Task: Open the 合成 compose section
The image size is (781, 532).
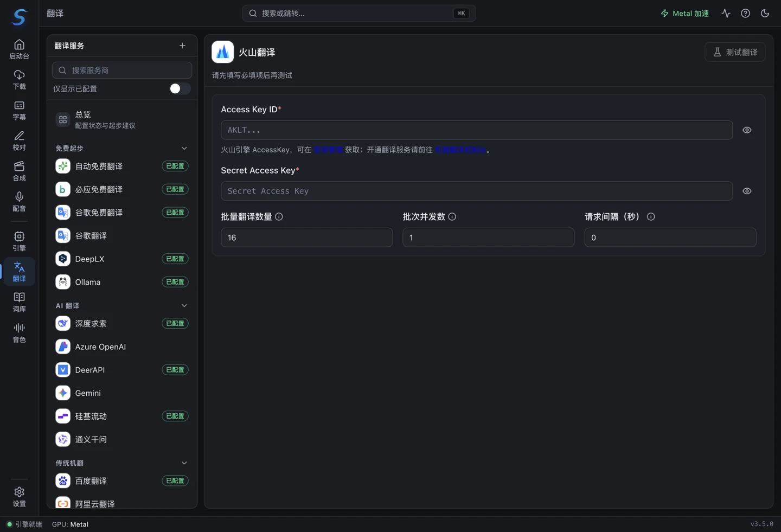Action: 19,171
